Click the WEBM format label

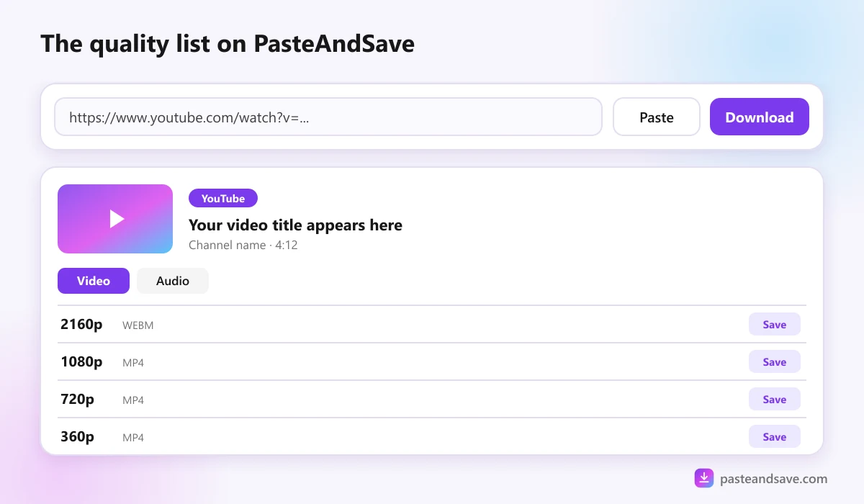pos(138,325)
